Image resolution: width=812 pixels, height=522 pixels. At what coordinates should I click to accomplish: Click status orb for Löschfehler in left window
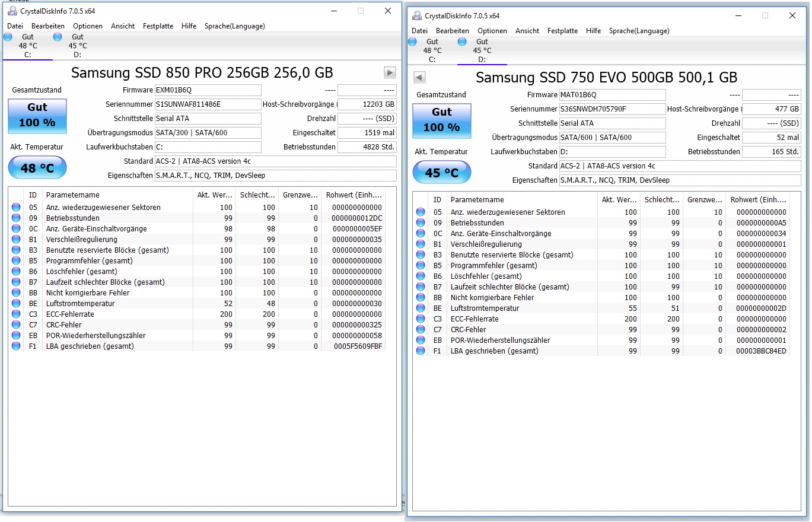pyautogui.click(x=16, y=272)
